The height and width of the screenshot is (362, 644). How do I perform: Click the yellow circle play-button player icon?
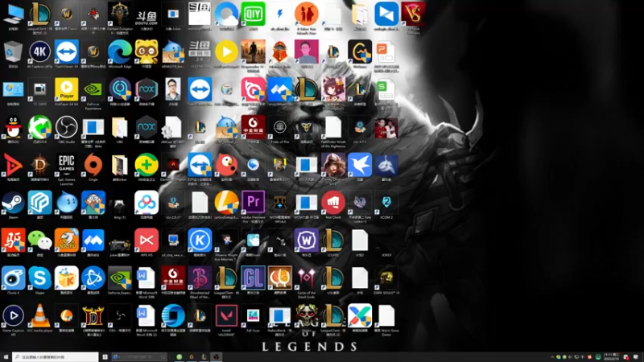226,53
